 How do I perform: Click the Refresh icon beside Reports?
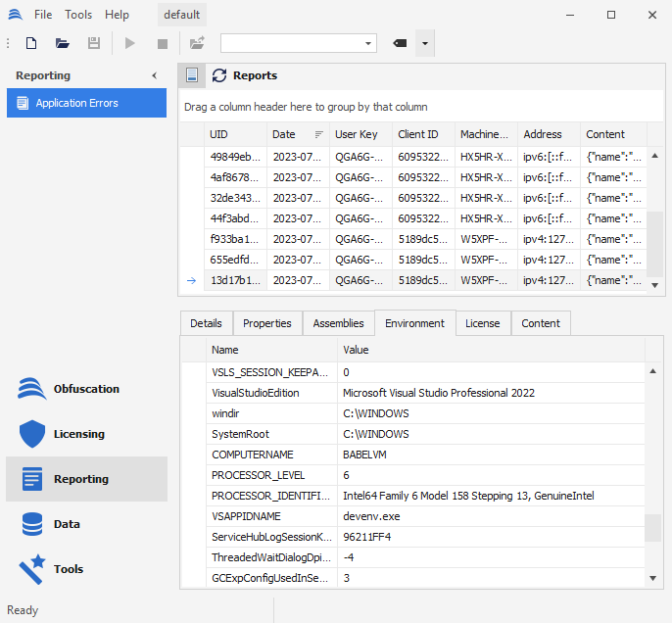(x=219, y=75)
